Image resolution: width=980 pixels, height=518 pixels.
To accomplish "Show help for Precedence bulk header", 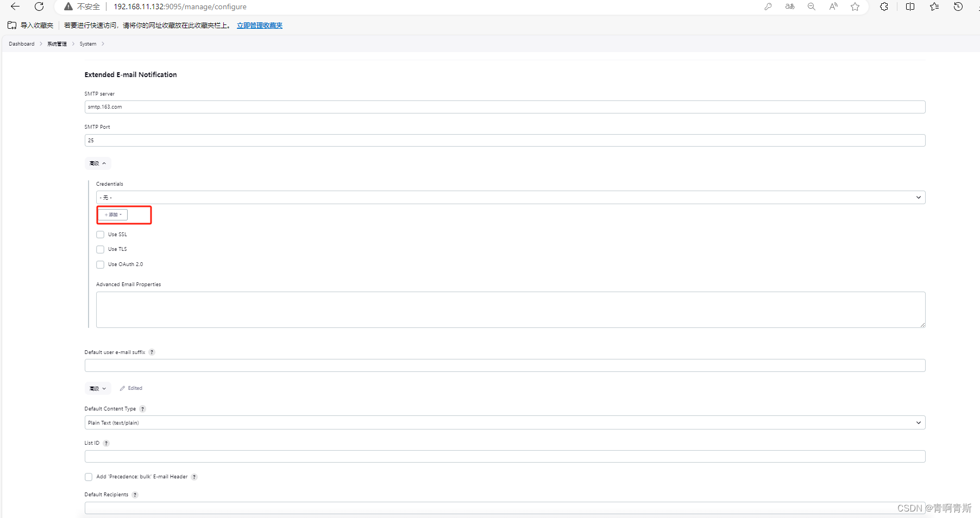I will click(x=194, y=477).
